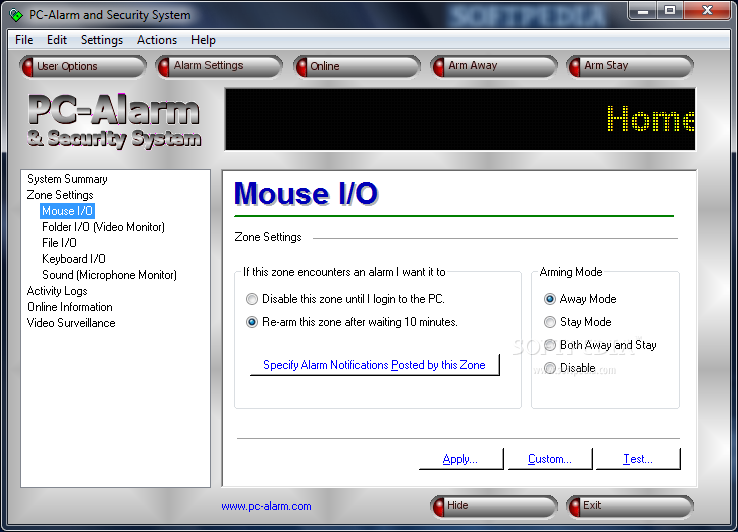
Task: Open the Actions menu
Action: [x=157, y=40]
